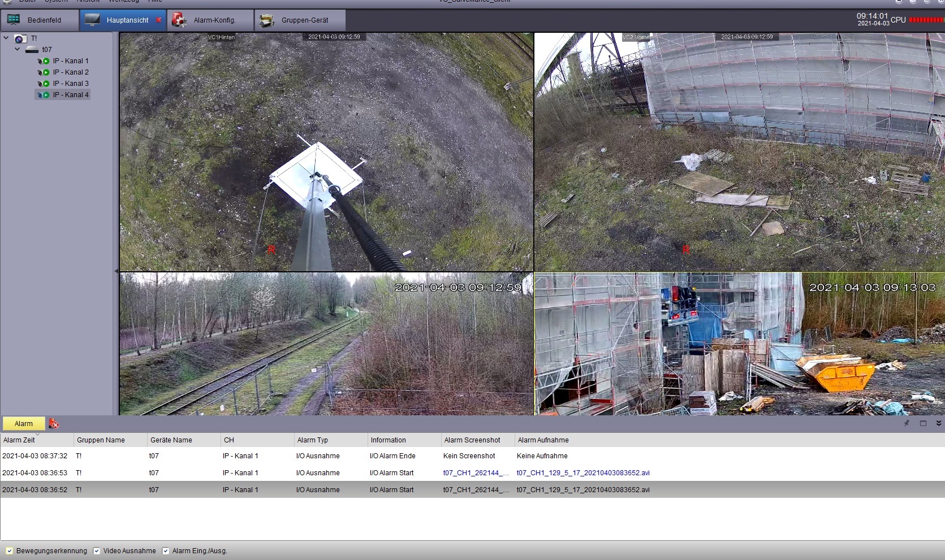This screenshot has width=945, height=560.
Task: Maximize the alarm panel using the square icon
Action: (x=923, y=423)
